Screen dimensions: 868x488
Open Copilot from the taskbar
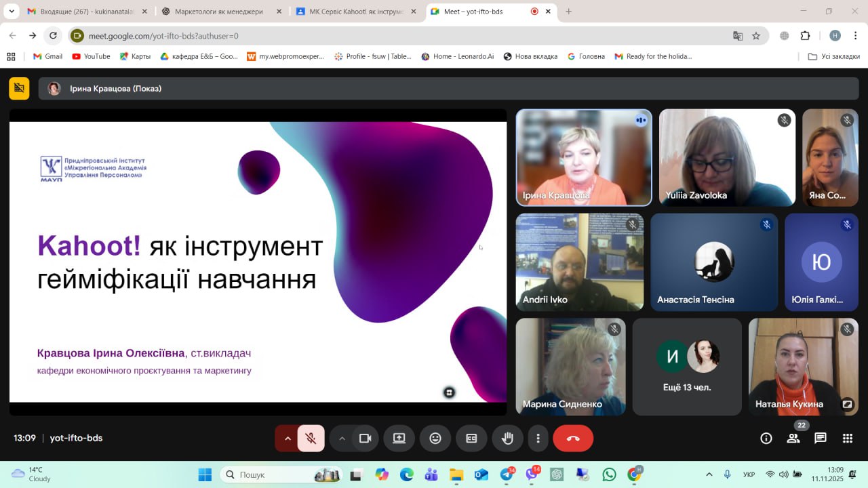pyautogui.click(x=382, y=474)
